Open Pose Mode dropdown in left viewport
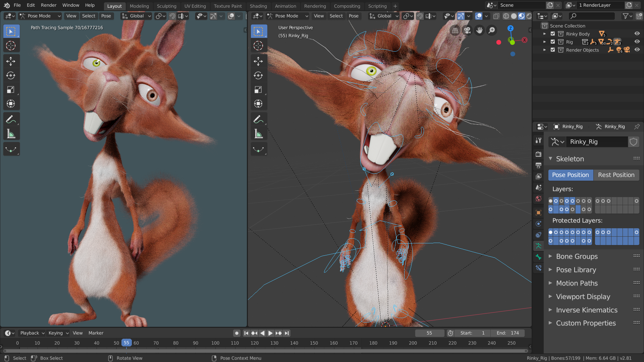This screenshot has width=644, height=362. 40,16
